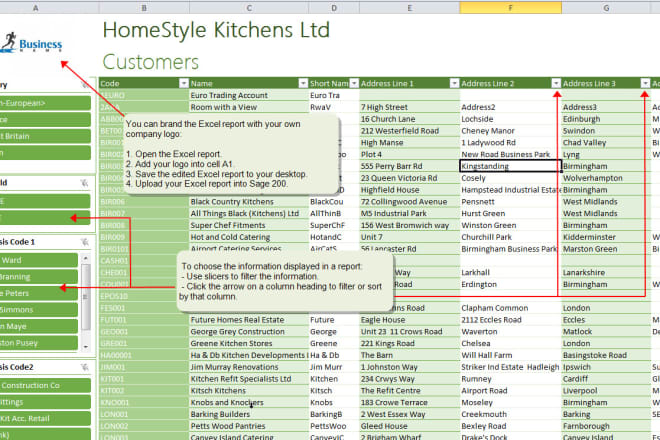Select the Basingstoke Road cell
The image size is (660, 440).
[x=606, y=355]
